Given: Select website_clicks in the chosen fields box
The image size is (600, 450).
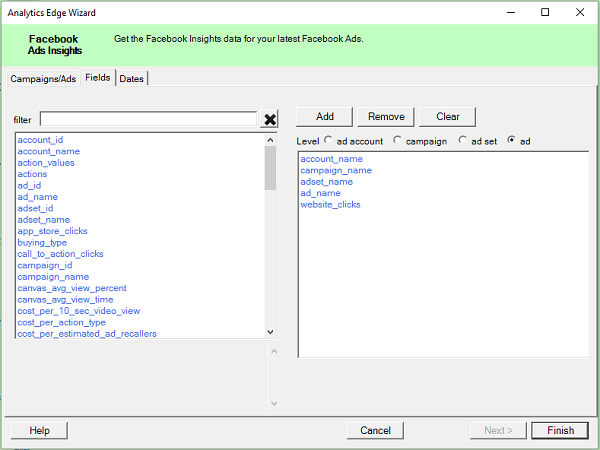Looking at the screenshot, I should (x=330, y=205).
